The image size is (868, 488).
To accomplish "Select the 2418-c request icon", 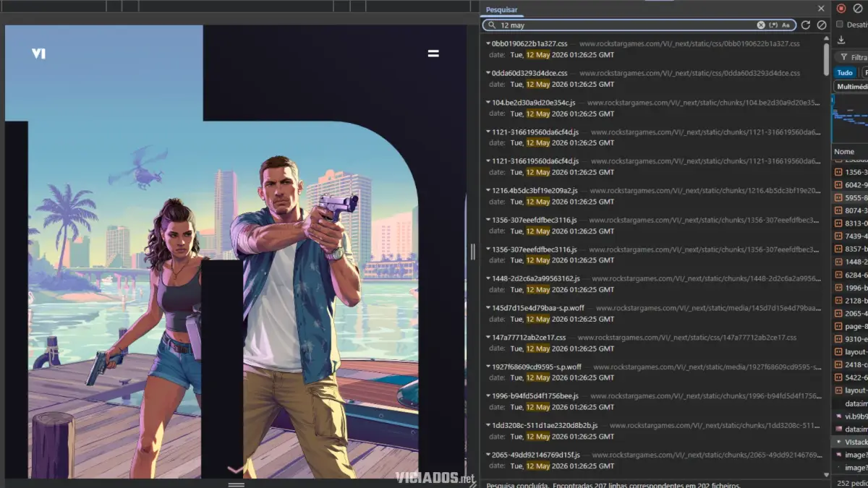I will 838,364.
